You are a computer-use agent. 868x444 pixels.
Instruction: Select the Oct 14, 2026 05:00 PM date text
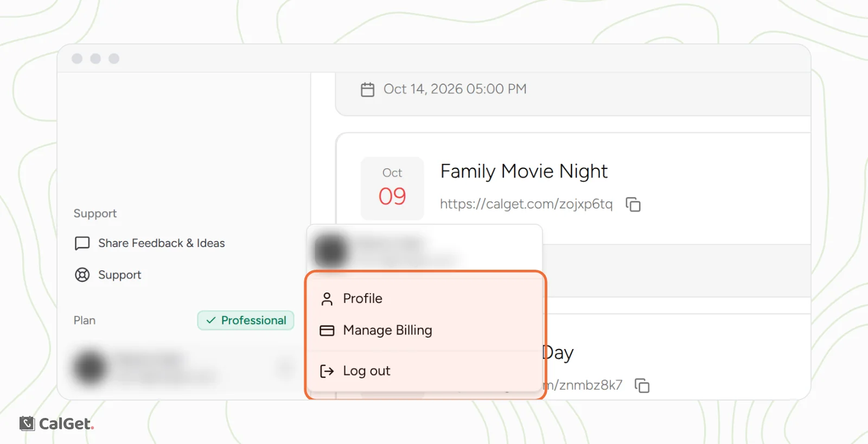pos(455,89)
